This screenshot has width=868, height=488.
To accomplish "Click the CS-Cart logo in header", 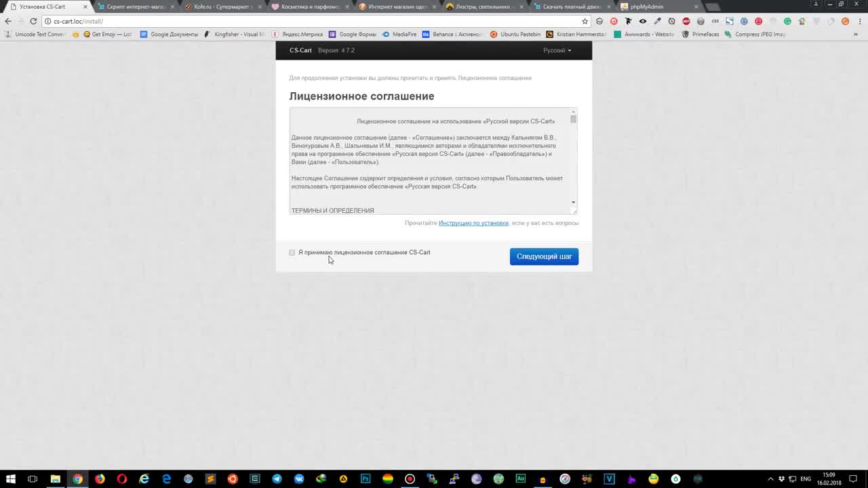I will coord(300,50).
